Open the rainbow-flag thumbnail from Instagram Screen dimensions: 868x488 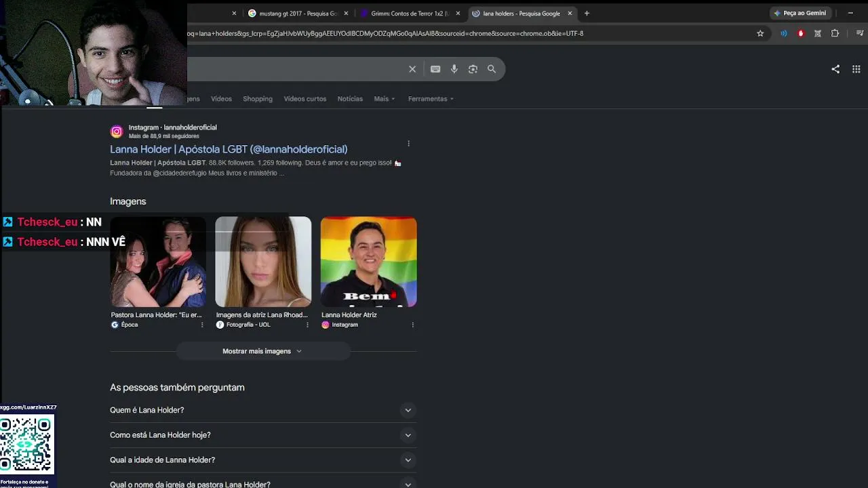pos(369,262)
